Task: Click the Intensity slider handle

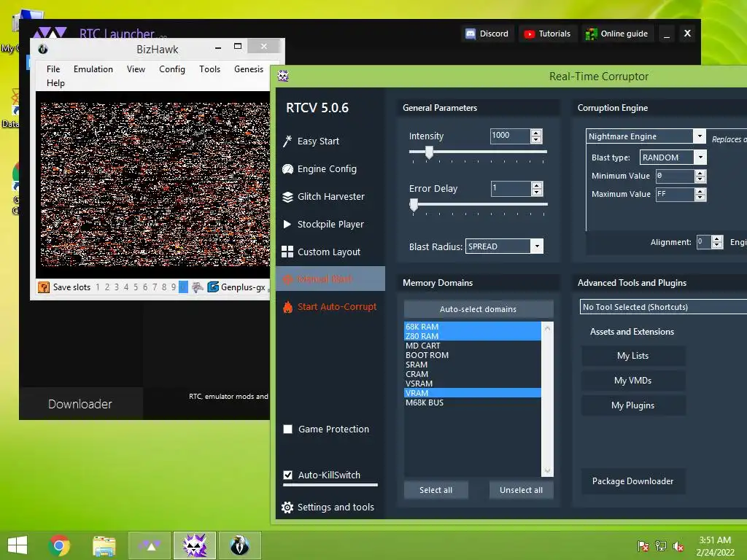Action: [x=429, y=152]
